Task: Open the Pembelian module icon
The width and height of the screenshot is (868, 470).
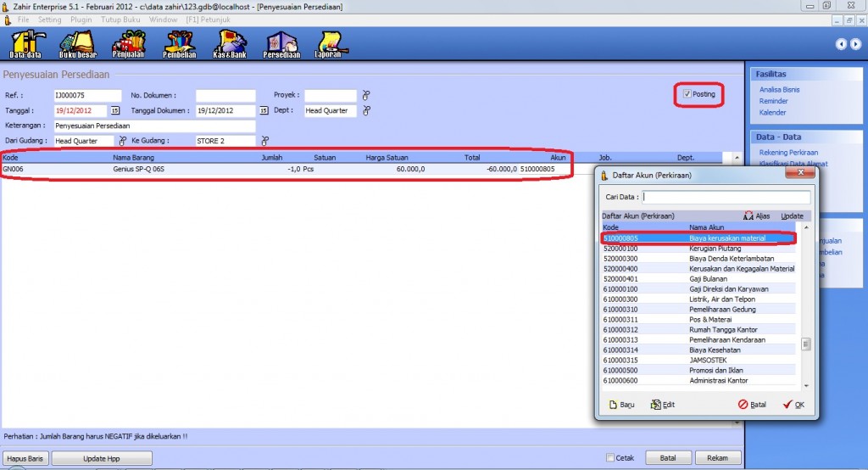Action: [180, 44]
